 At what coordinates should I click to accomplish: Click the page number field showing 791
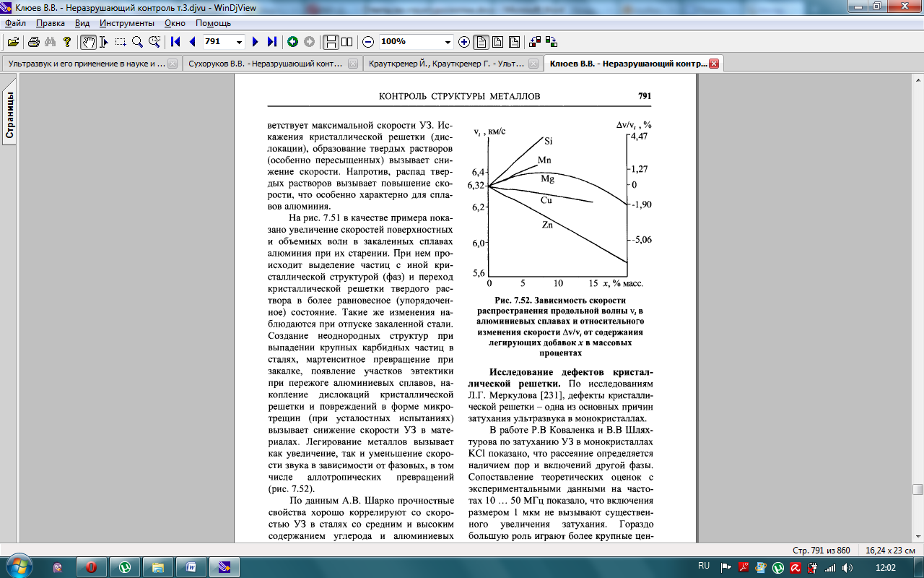point(218,42)
